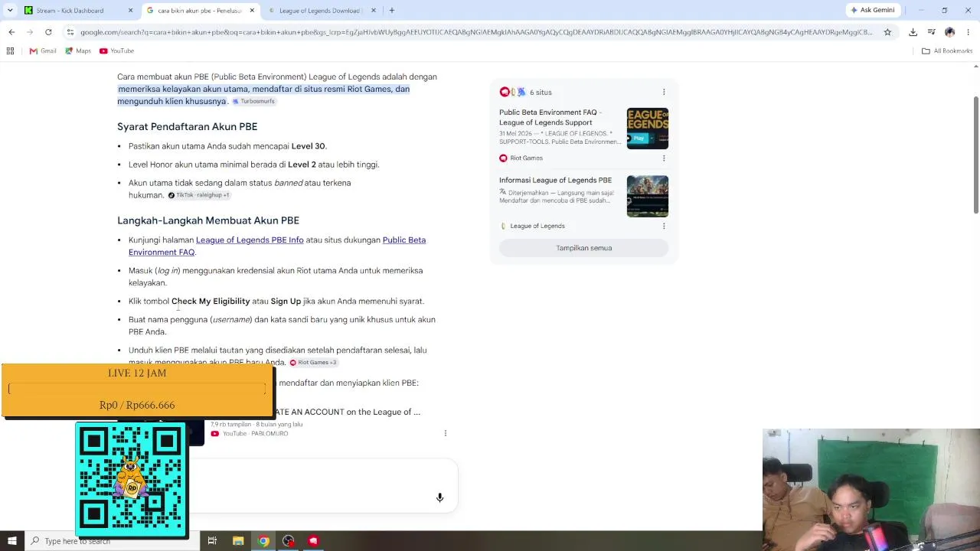
Task: Reload the current Google search page
Action: (48, 32)
